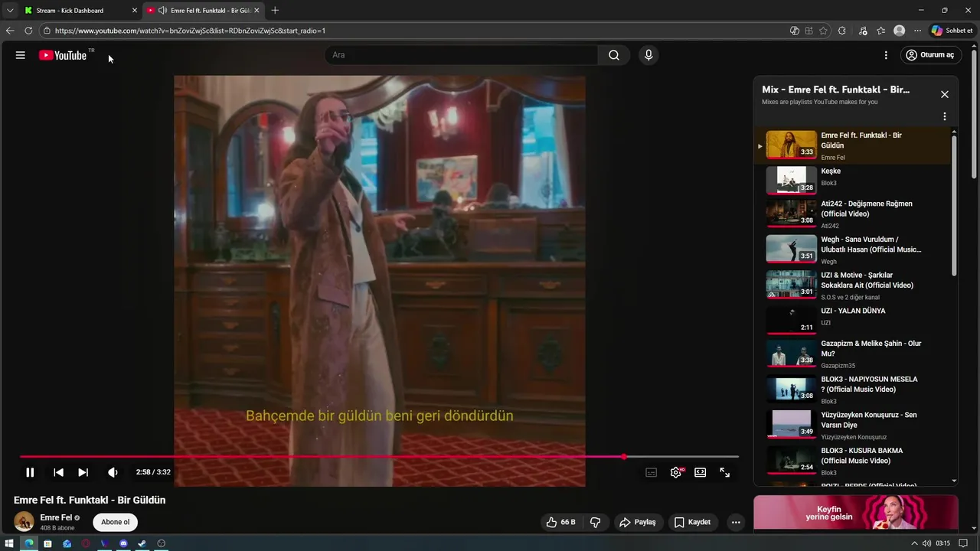The height and width of the screenshot is (551, 980).
Task: Play Yüzyüzeyken Konuşuruz - Sen Varsın Diye
Action: point(853,426)
